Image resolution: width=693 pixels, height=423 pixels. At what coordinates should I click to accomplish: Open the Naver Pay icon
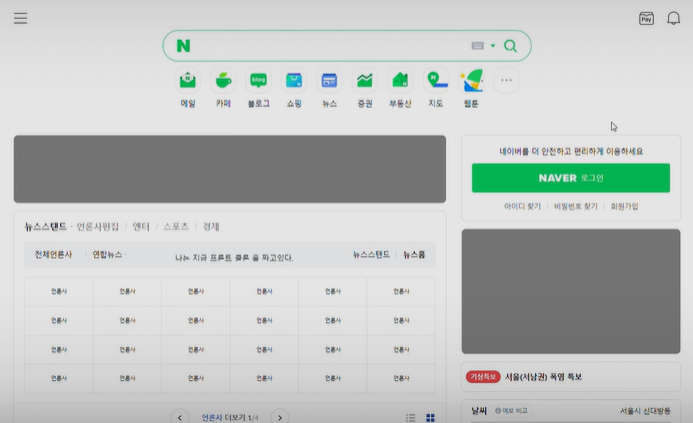646,19
